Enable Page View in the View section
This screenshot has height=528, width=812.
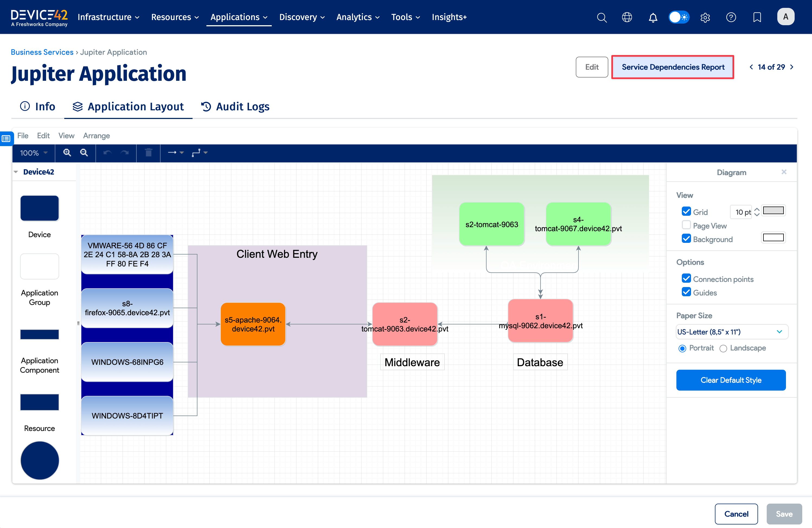pyautogui.click(x=686, y=225)
